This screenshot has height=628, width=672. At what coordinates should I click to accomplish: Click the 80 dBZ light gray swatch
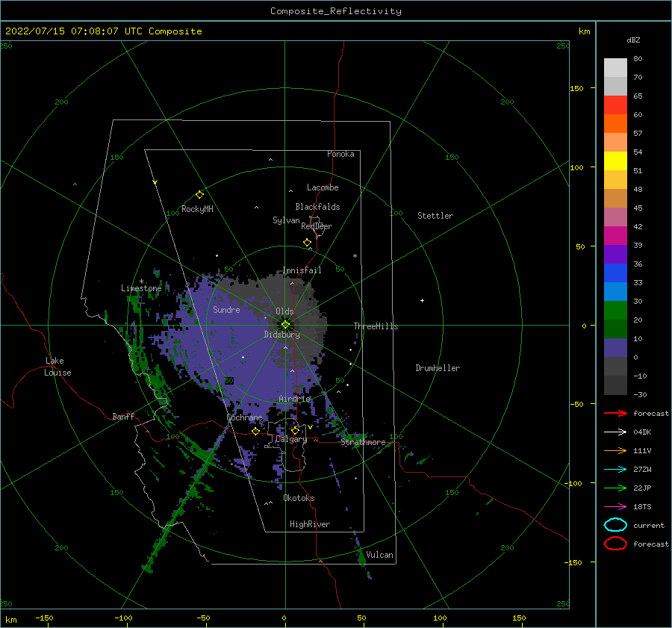[615, 68]
